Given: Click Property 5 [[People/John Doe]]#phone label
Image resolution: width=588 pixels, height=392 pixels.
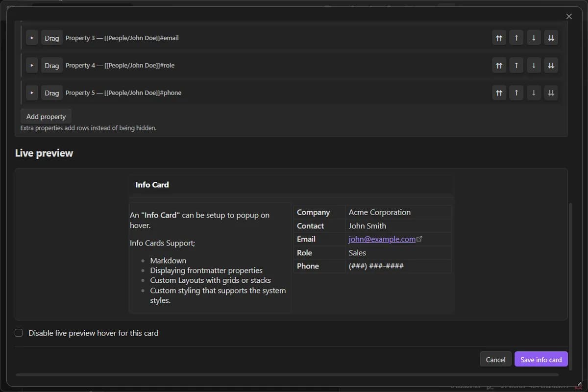Looking at the screenshot, I should tap(123, 93).
